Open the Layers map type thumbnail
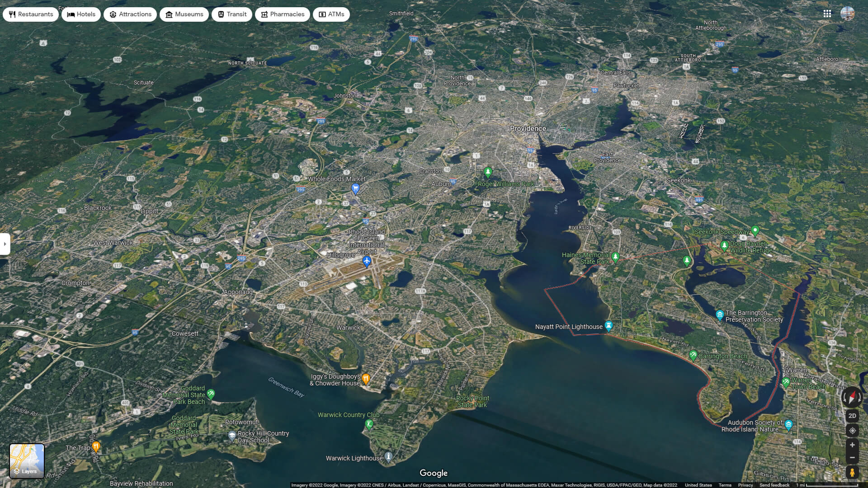Viewport: 868px width, 488px height. 27,461
